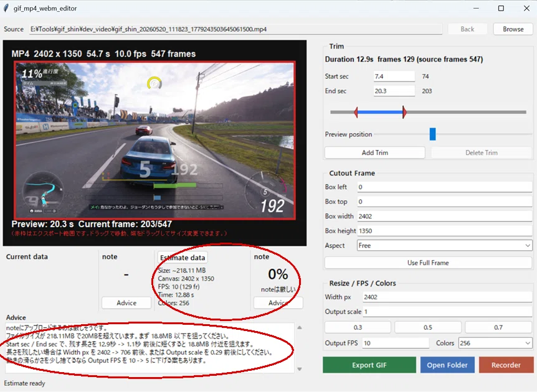Set output scale with the 0.3 button

[358, 327]
